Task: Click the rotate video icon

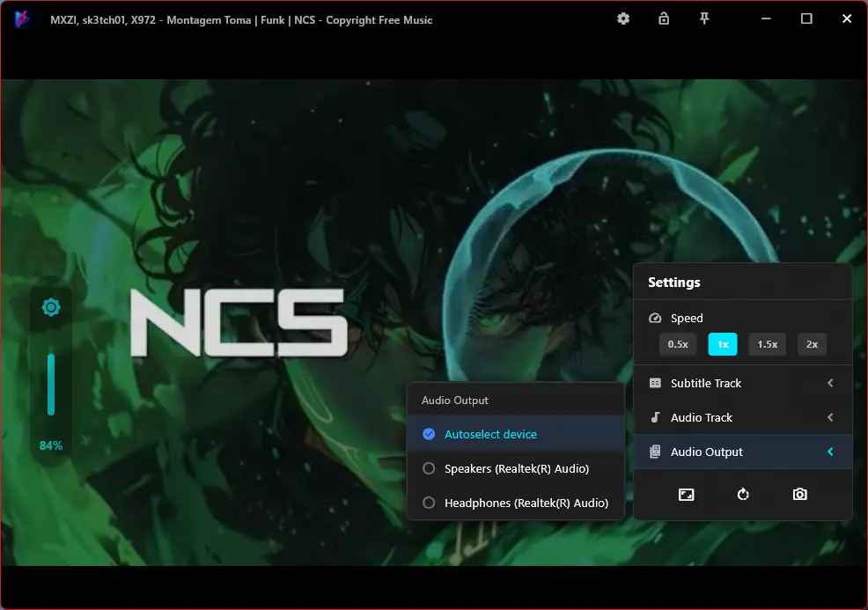Action: [743, 495]
